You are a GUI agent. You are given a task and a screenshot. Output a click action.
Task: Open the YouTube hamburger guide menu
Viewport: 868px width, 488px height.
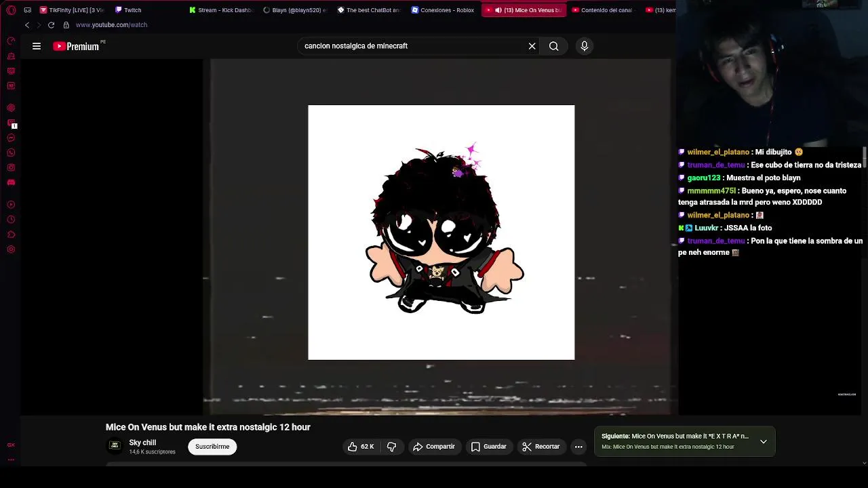point(37,46)
